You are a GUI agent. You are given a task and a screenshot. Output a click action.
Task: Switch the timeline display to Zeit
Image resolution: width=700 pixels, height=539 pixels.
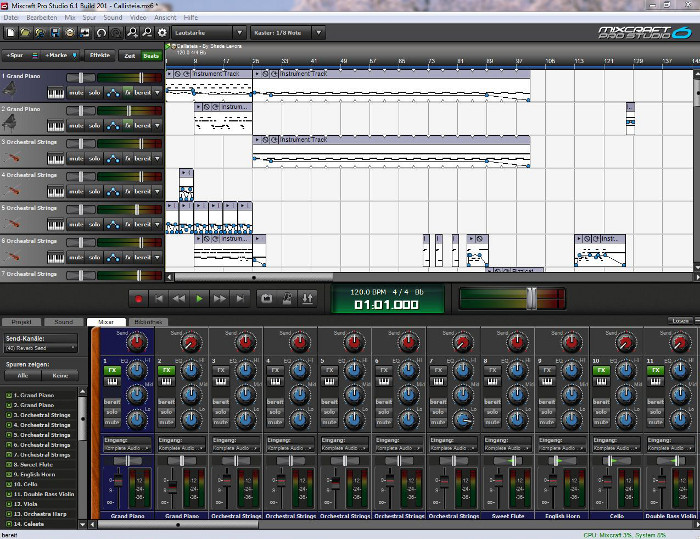[130, 56]
